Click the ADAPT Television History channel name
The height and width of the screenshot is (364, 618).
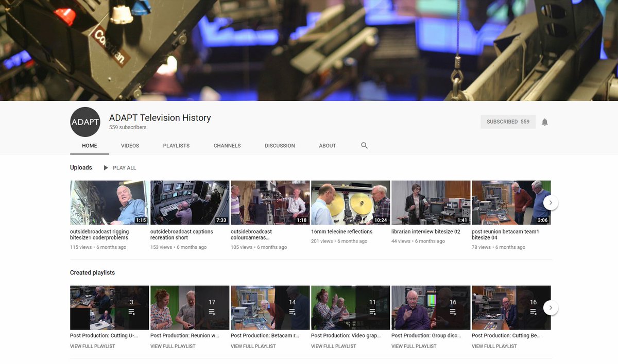pos(160,118)
